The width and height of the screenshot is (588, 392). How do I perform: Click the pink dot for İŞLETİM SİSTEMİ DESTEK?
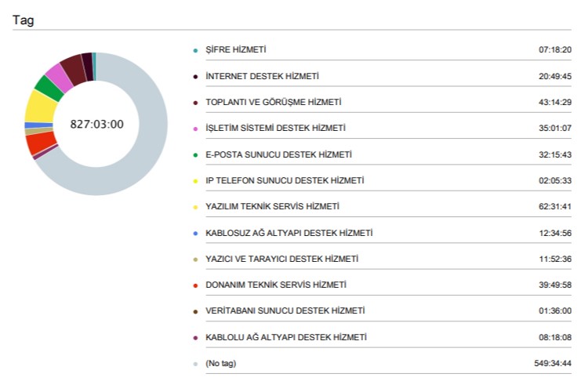coord(195,129)
